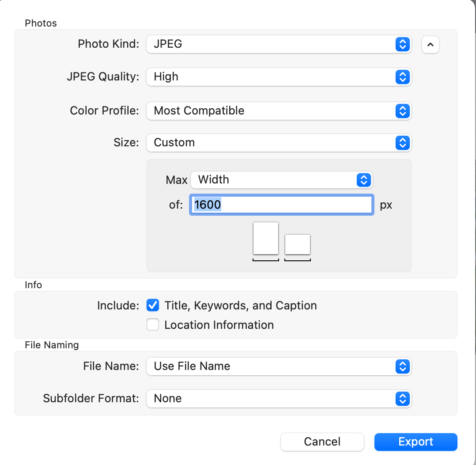
Task: Click the 'Photos' section heading
Action: tap(41, 23)
